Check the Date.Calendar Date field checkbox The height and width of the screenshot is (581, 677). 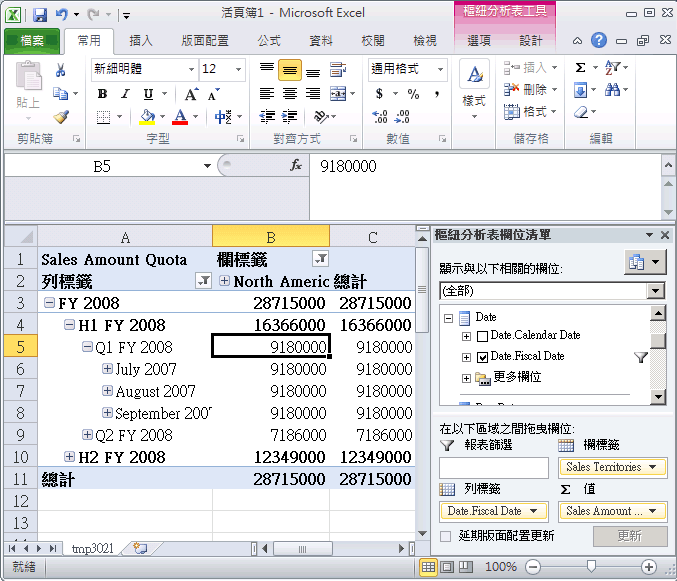tap(482, 336)
